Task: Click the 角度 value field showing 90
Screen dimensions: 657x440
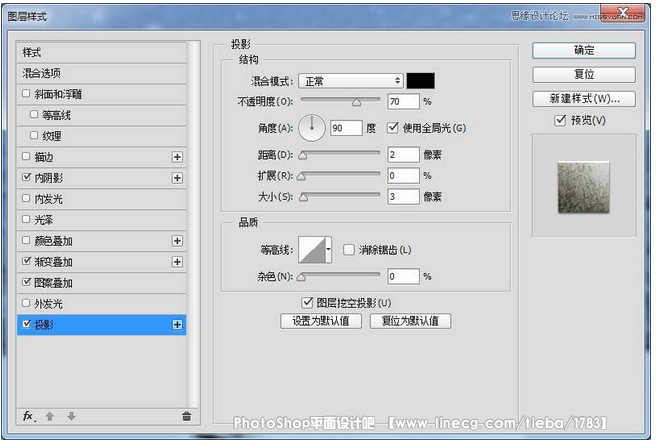Action: click(x=346, y=128)
